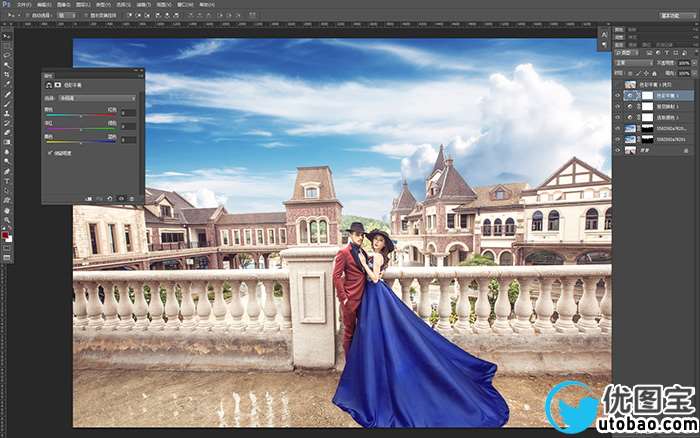Select the Eyedropper tool

(x=7, y=84)
